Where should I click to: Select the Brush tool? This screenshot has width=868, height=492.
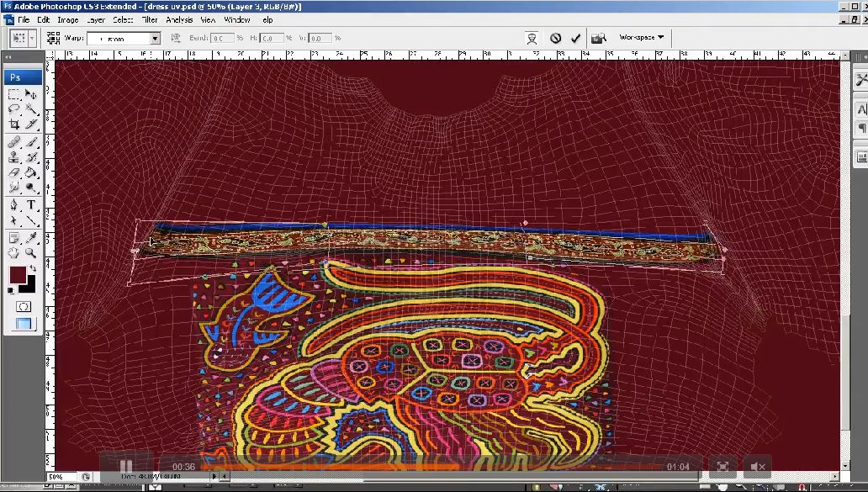[x=31, y=142]
